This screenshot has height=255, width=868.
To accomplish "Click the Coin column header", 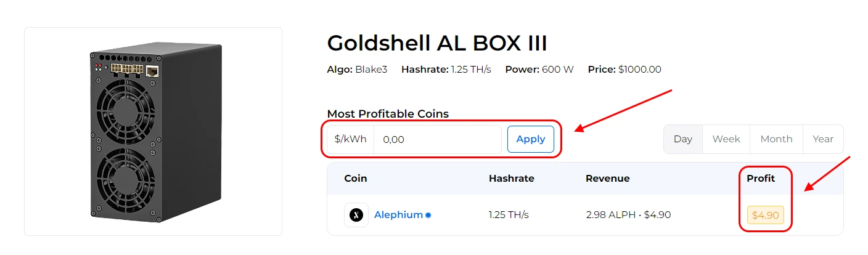I will (356, 179).
